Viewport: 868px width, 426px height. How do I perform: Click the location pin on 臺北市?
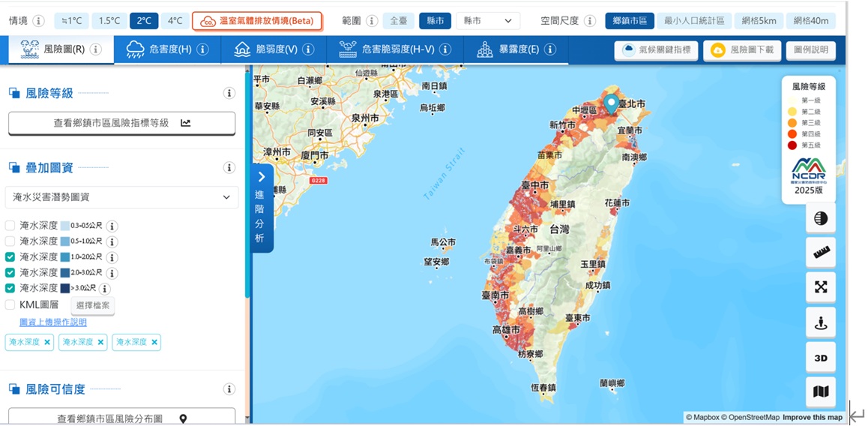click(x=611, y=103)
